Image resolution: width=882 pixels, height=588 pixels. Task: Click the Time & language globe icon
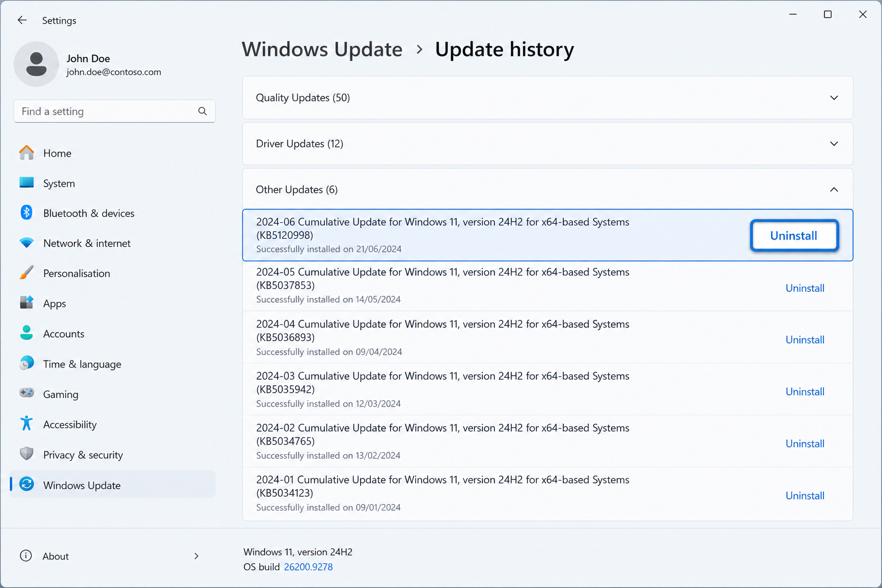[x=26, y=363]
